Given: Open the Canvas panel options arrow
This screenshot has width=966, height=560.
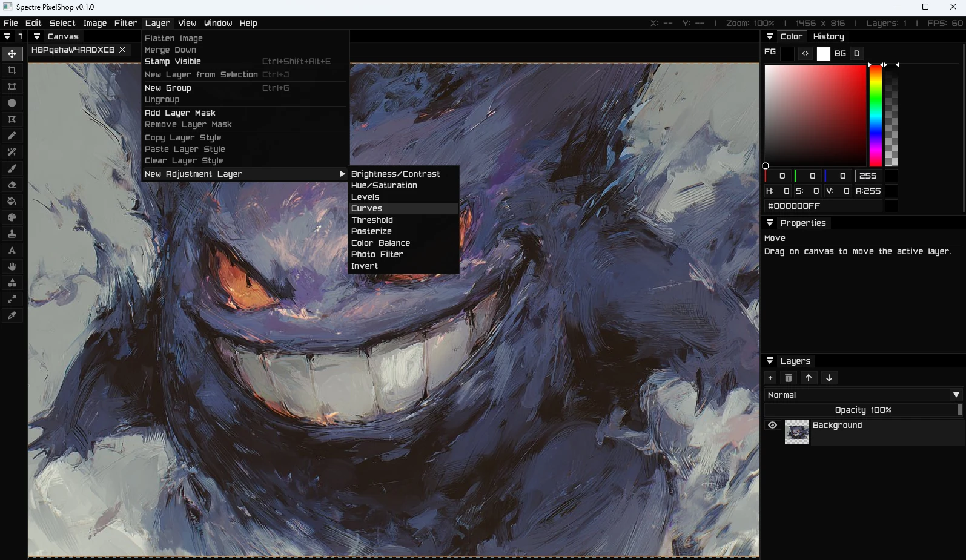Looking at the screenshot, I should point(37,36).
